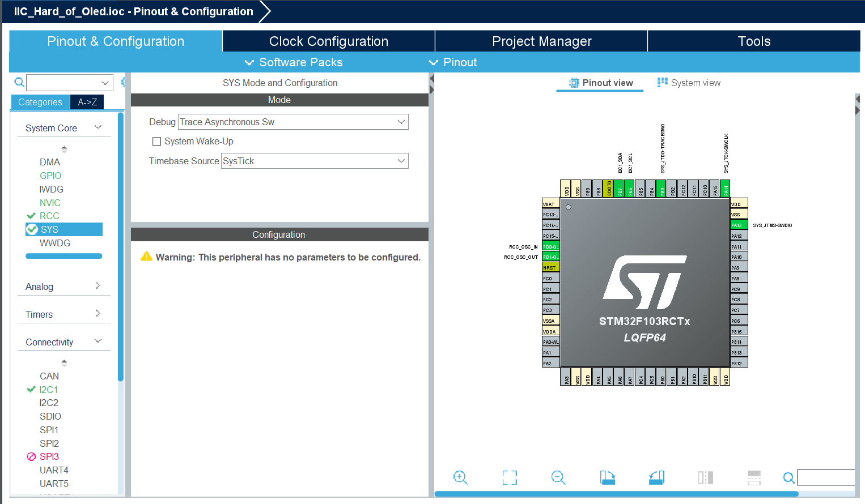Rotate the chip view clockwise
The width and height of the screenshot is (865, 504).
click(608, 477)
